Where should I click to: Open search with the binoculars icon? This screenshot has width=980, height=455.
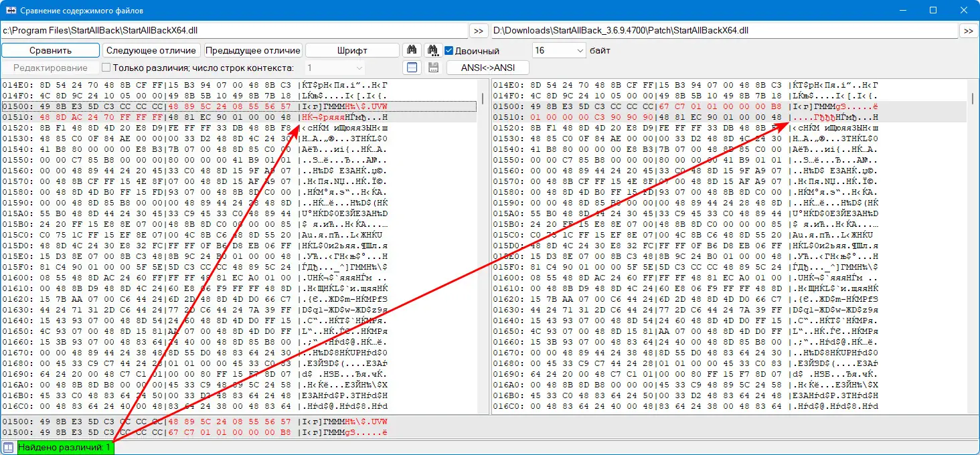tap(411, 50)
